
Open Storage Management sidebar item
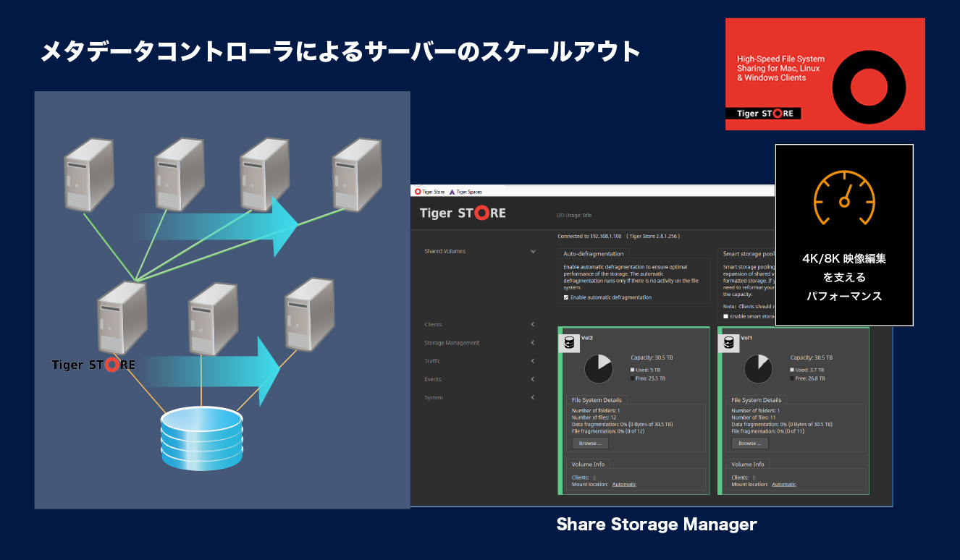pos(452,343)
